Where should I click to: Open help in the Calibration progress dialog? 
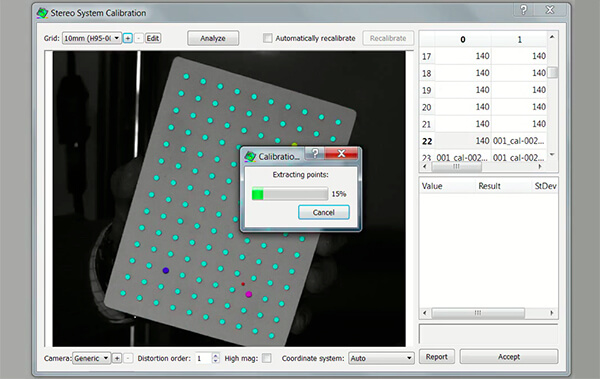point(315,154)
